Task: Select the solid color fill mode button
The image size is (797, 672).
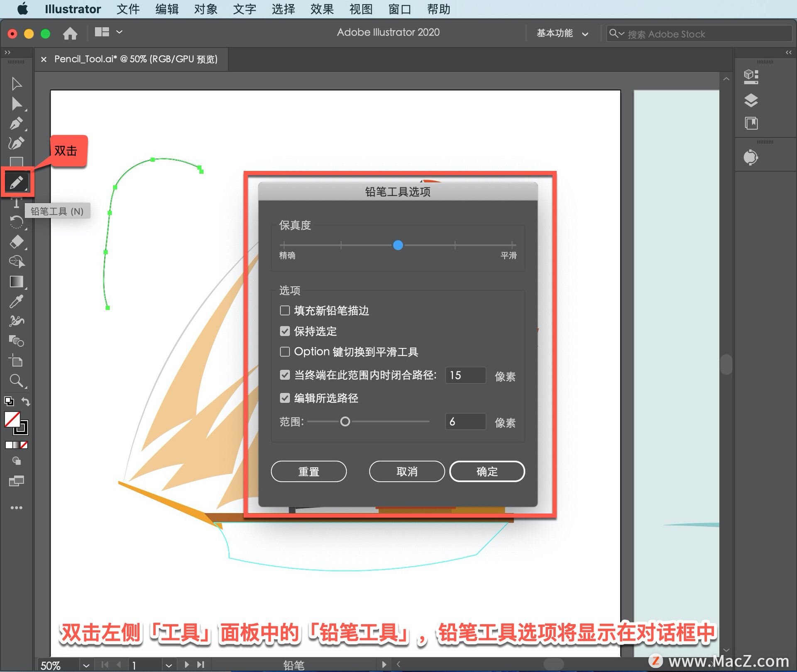Action: pos(9,445)
